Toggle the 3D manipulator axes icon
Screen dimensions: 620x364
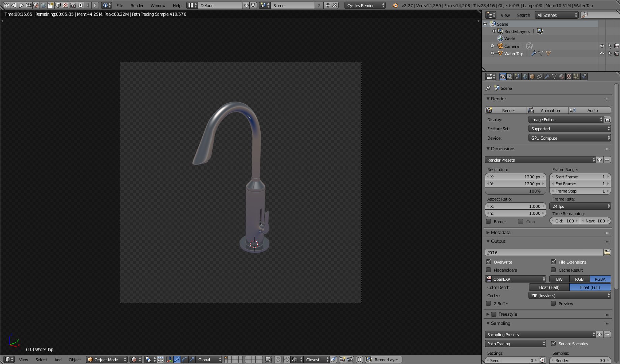coord(170,360)
